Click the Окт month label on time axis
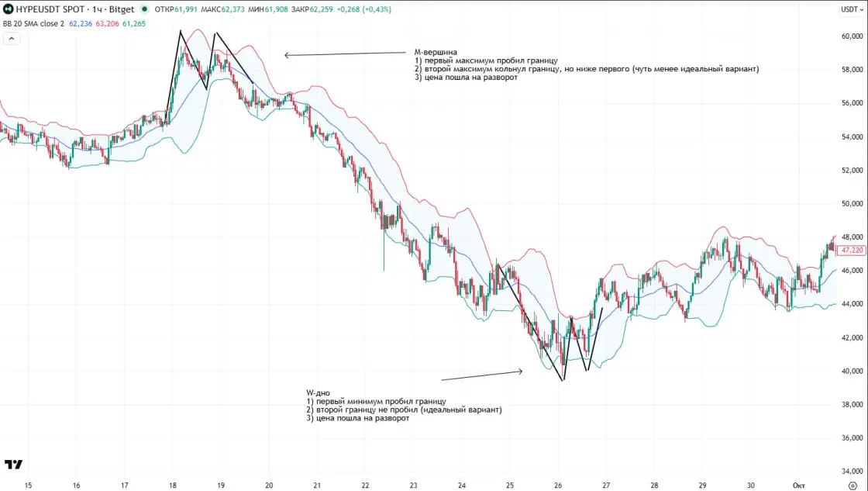Screen dimensions: 868x491 click(x=799, y=486)
